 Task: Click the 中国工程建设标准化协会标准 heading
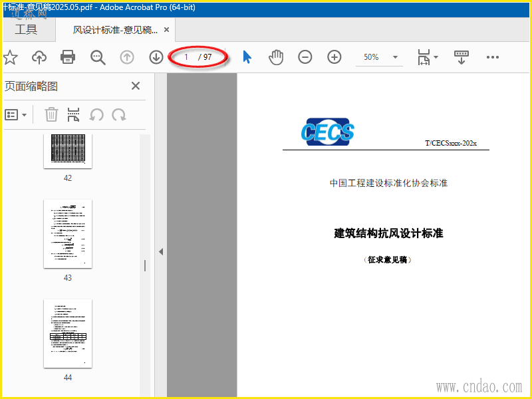(388, 184)
